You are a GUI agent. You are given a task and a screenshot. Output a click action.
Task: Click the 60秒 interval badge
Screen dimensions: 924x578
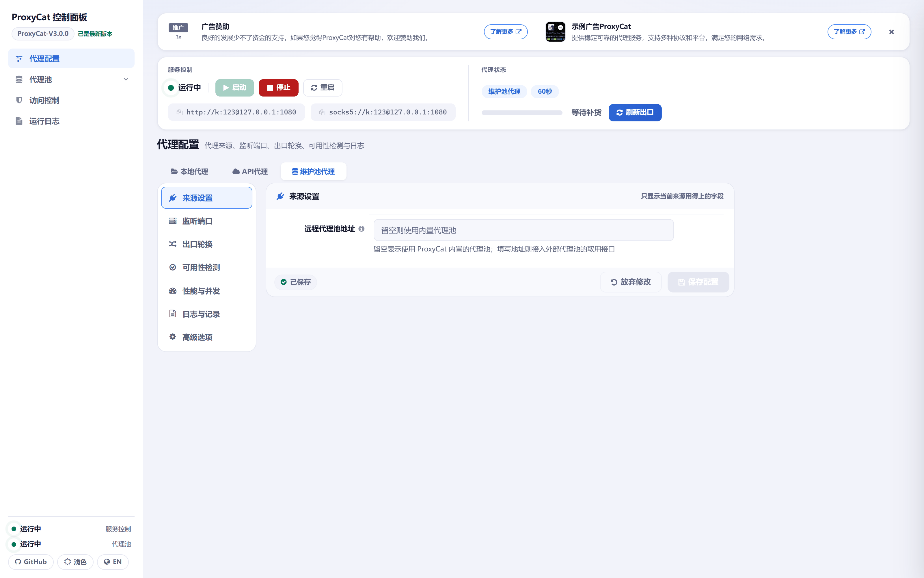coord(545,91)
